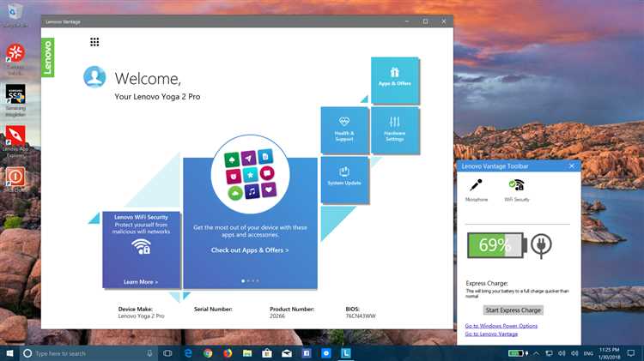
Task: Open the Health & Support tile
Action: (344, 130)
